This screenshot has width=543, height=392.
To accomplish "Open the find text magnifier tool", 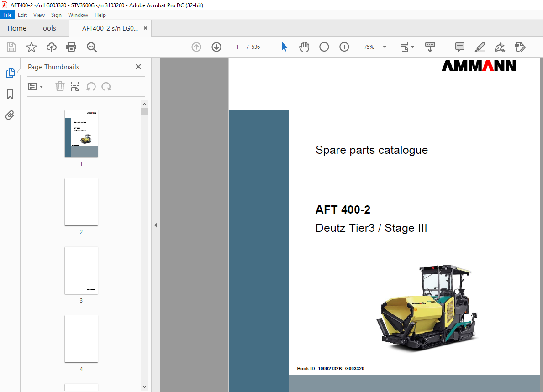I will coord(92,47).
